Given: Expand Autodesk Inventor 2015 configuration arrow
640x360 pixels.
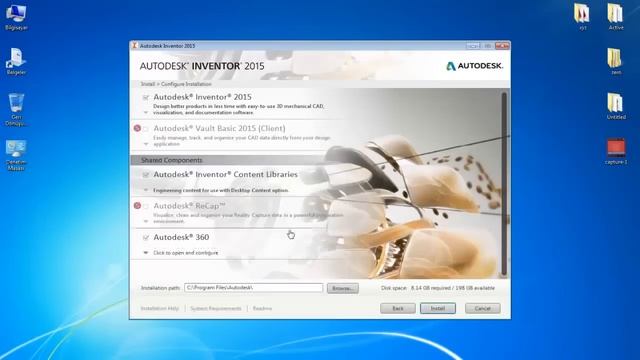Looking at the screenshot, I should (146, 112).
